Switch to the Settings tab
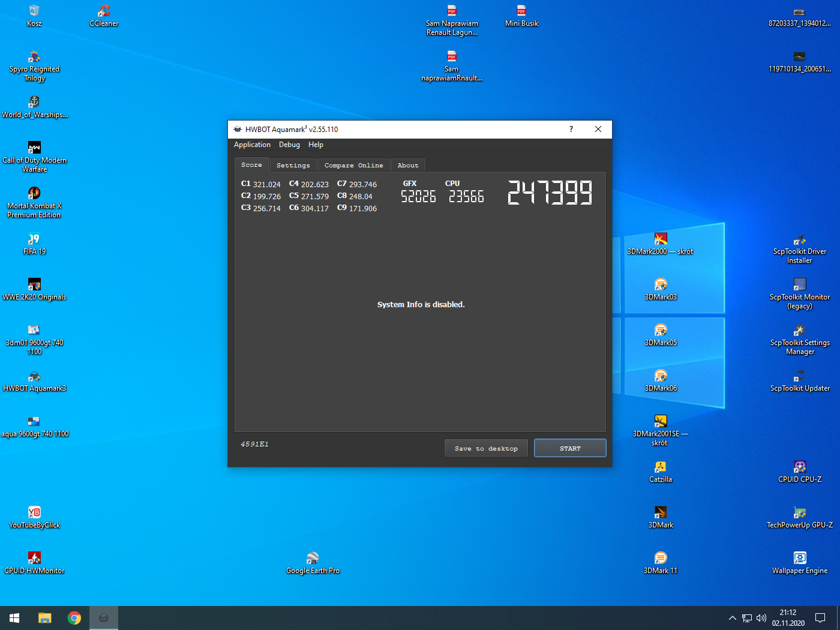 [293, 165]
